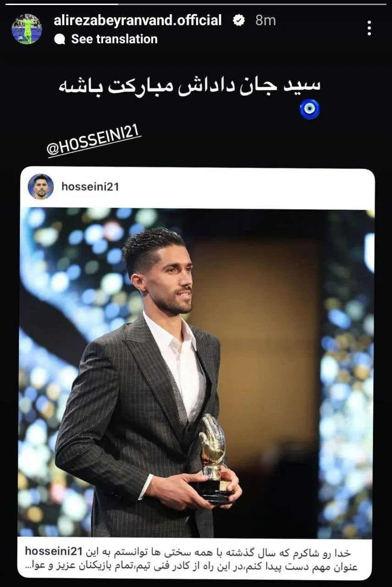Click the golden glove trophy in photo
The width and height of the screenshot is (392, 587).
coord(213,457)
